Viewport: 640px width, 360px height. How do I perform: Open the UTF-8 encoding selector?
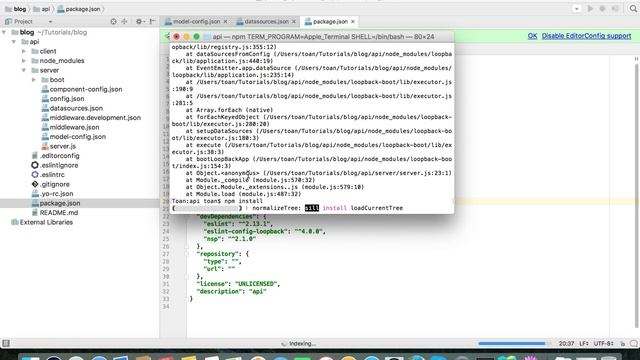point(603,344)
